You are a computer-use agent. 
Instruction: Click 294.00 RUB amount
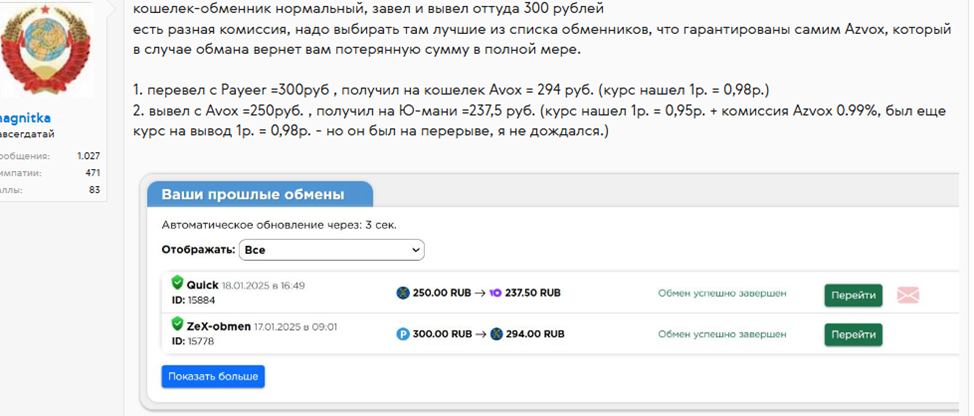pos(535,334)
